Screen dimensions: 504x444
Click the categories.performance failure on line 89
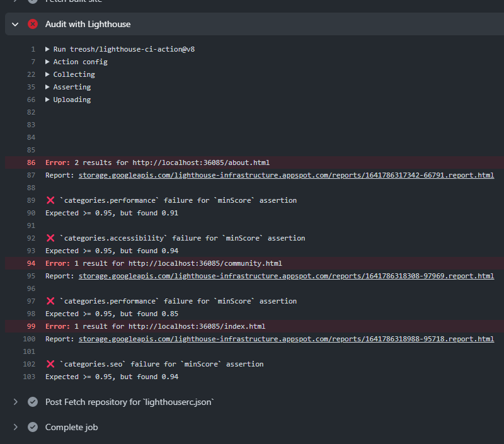click(x=178, y=200)
